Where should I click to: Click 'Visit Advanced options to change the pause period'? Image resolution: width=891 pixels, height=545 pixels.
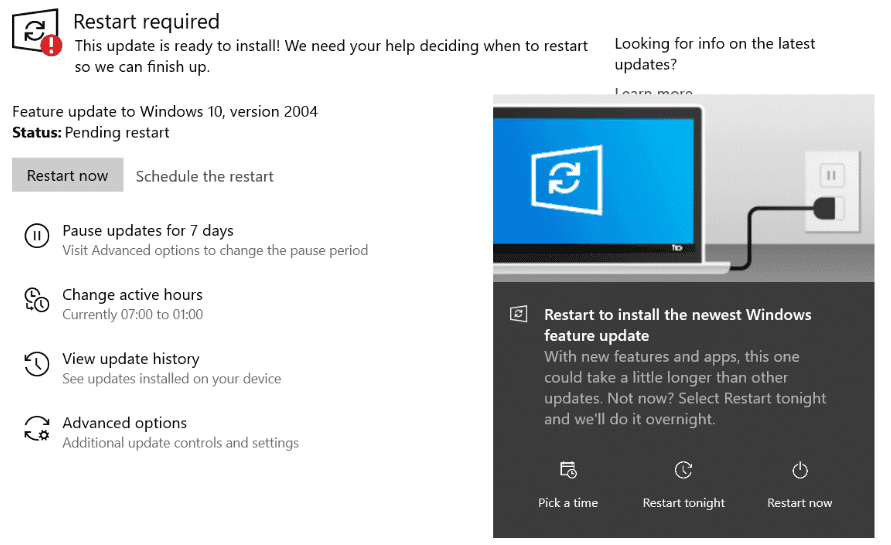tap(215, 250)
